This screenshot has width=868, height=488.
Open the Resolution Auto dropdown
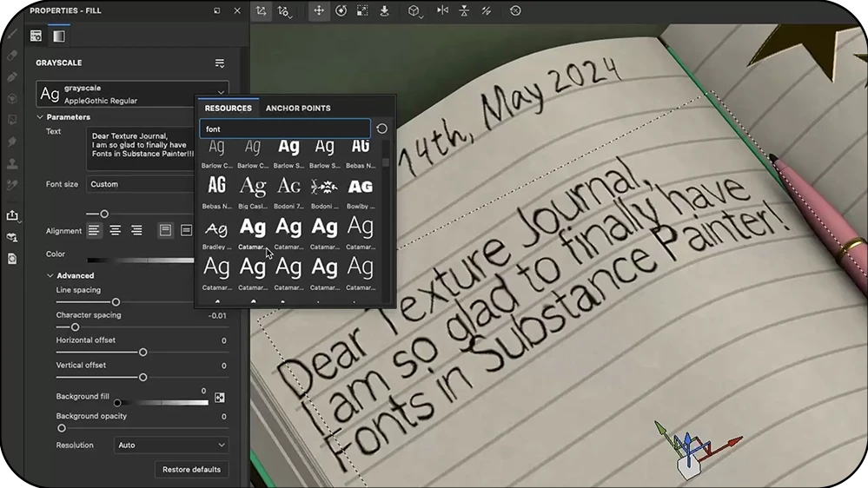click(x=172, y=445)
